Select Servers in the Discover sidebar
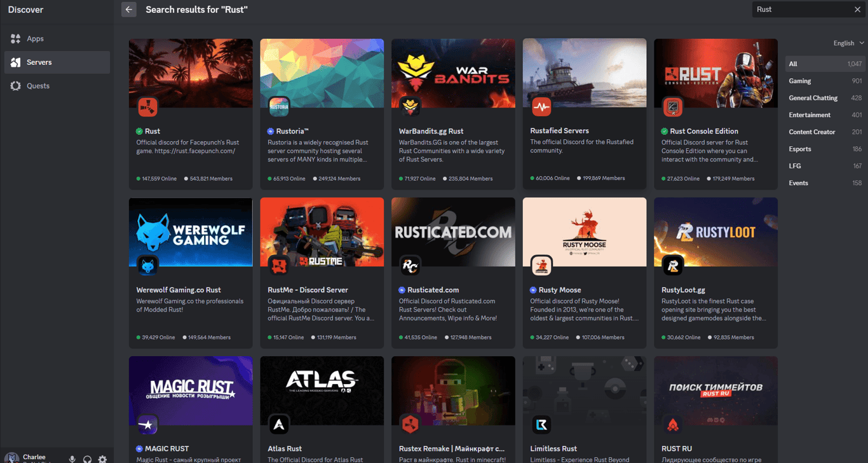The height and width of the screenshot is (463, 868). pos(57,62)
